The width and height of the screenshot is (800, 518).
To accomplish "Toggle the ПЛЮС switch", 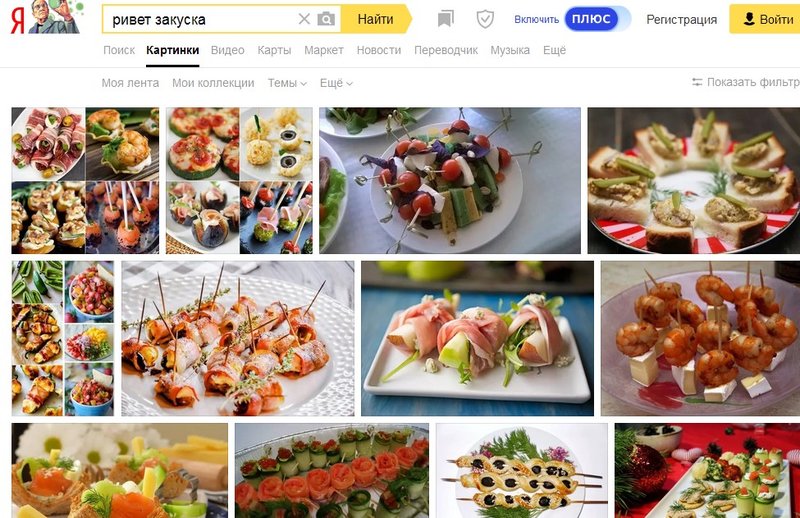I will click(597, 19).
